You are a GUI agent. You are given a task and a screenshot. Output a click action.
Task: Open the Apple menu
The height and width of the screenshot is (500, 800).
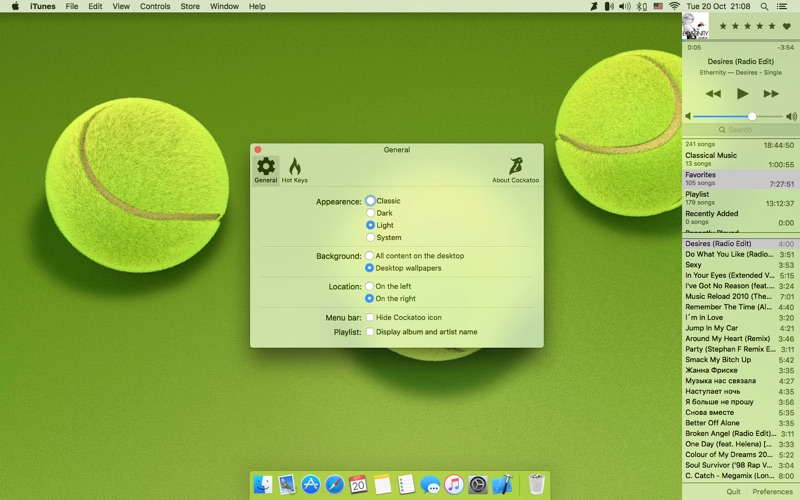pos(15,6)
